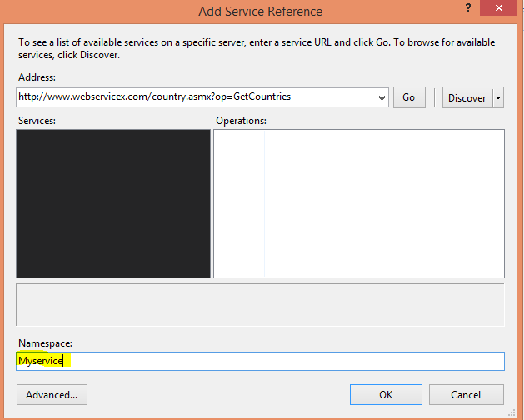Viewport: 524px width, 420px height.
Task: Open Advanced settings
Action: (x=52, y=395)
